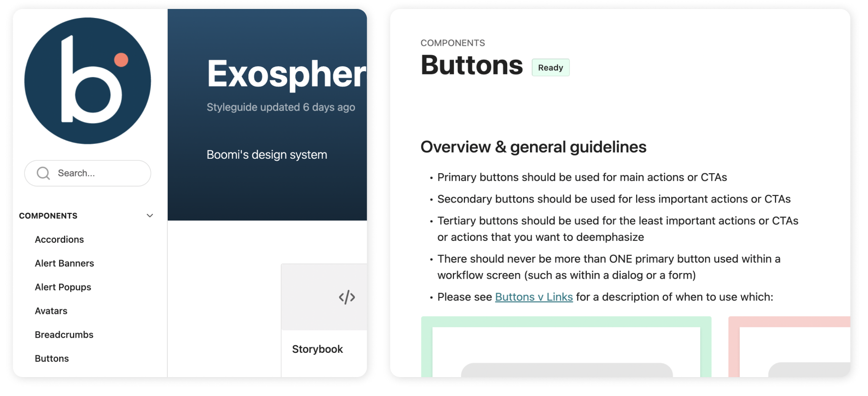Focus the Search input field
The height and width of the screenshot is (396, 868).
pos(88,173)
